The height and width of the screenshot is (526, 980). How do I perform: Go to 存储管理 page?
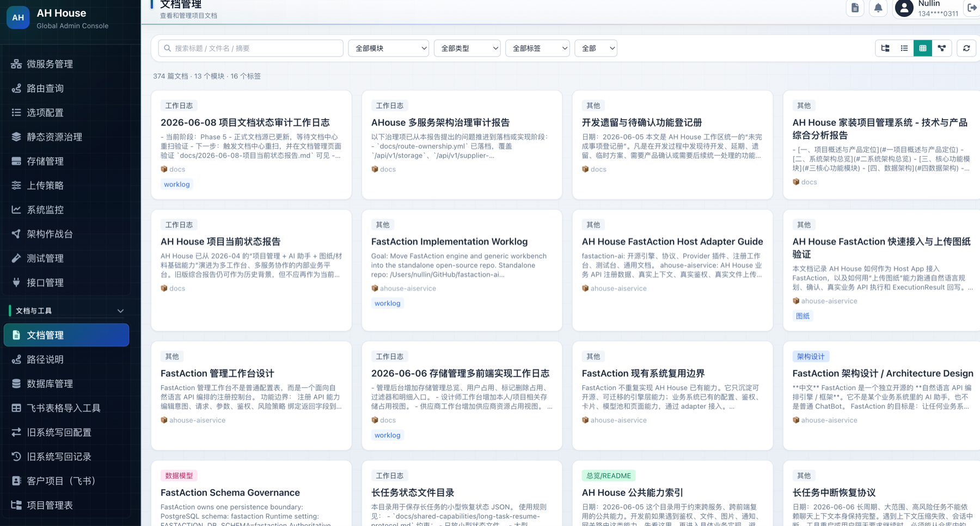tap(66, 161)
